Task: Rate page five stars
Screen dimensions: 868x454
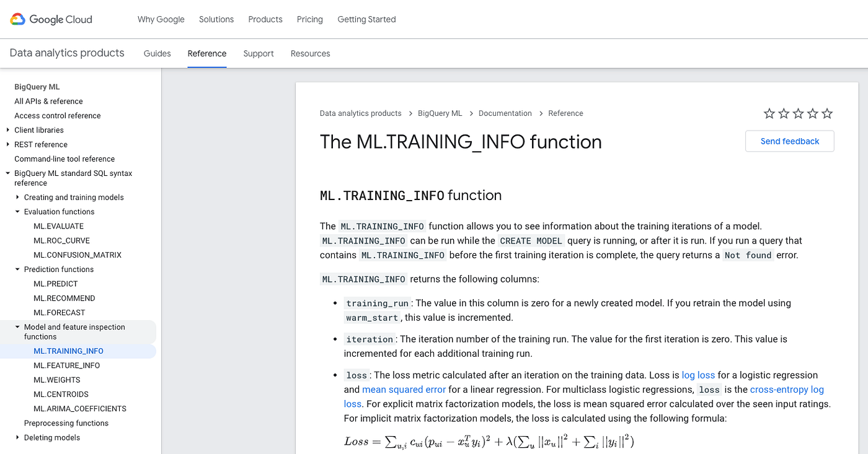Action: point(826,113)
